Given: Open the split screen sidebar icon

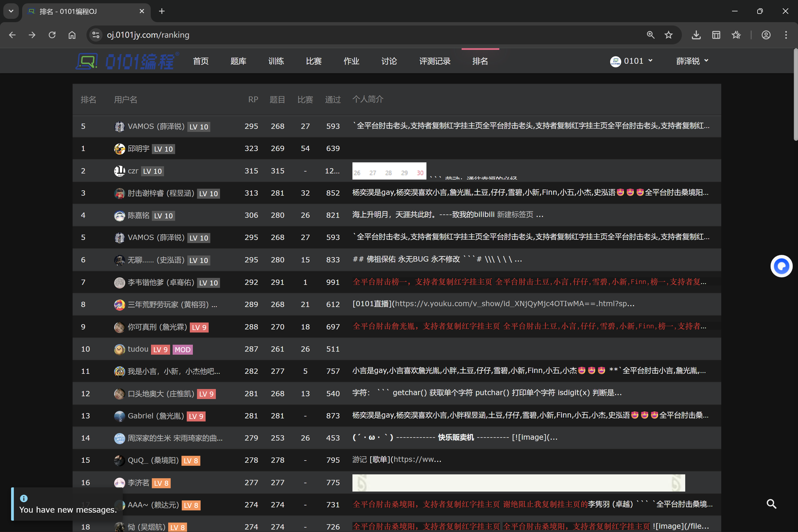Looking at the screenshot, I should tap(716, 35).
